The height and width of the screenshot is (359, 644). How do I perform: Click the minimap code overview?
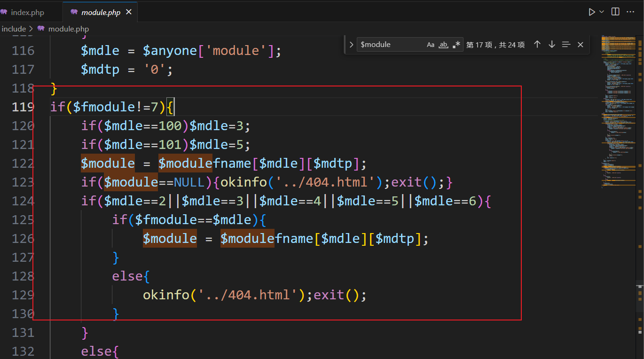click(x=618, y=113)
